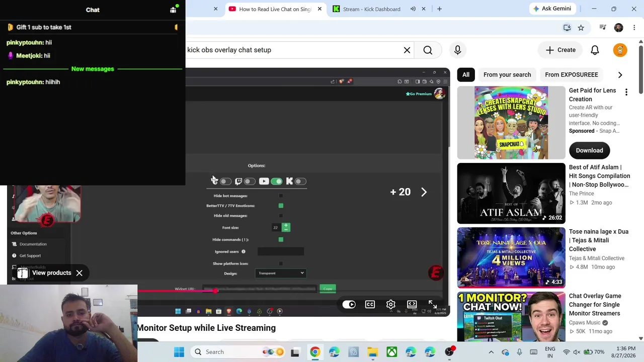This screenshot has width=644, height=362.
Task: Open the Atif Aslam video thumbnail
Action: [511, 194]
